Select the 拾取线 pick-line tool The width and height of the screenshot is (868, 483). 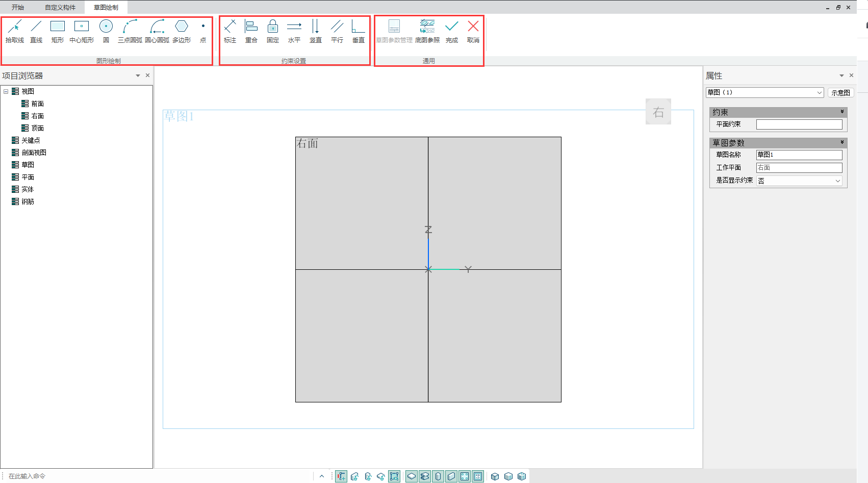15,31
